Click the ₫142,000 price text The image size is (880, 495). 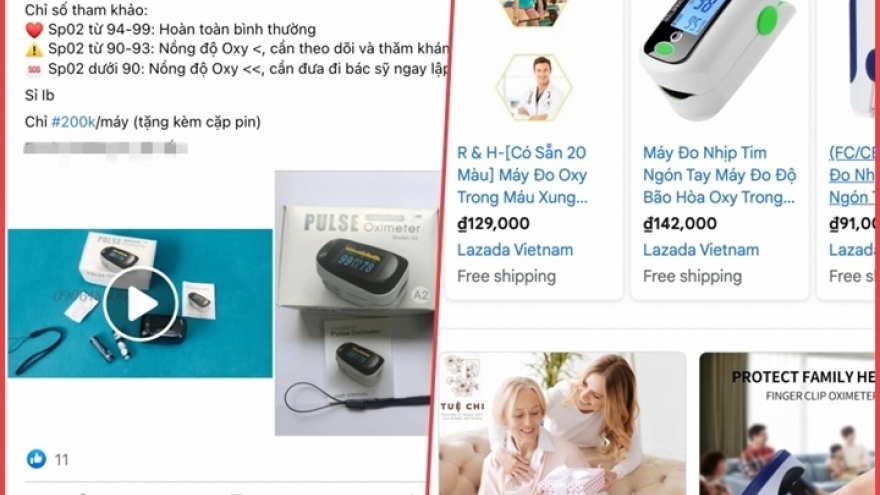680,223
